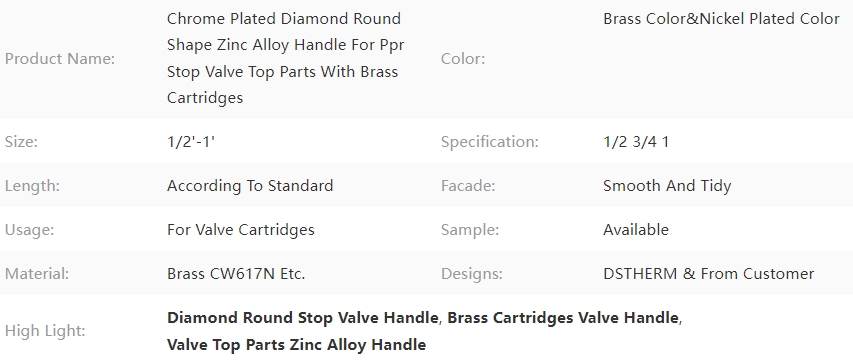Click the Designs label
The width and height of the screenshot is (853, 361).
472,274
